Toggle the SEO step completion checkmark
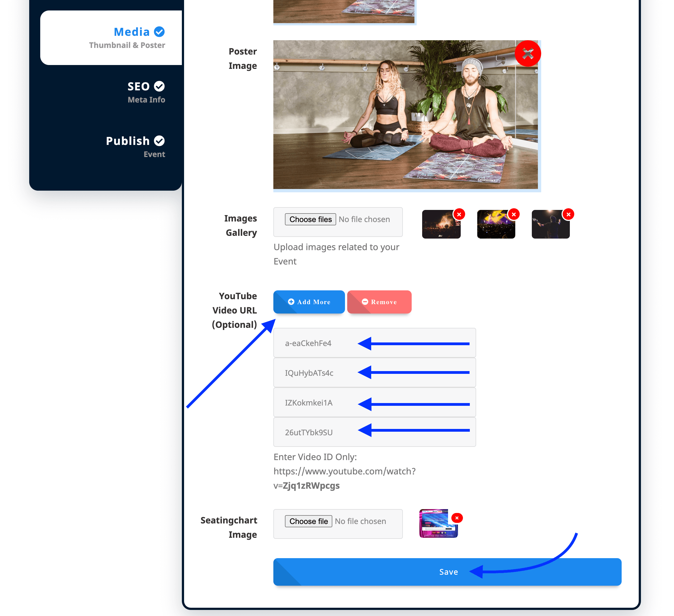Screen dimensions: 674x616 (x=160, y=86)
